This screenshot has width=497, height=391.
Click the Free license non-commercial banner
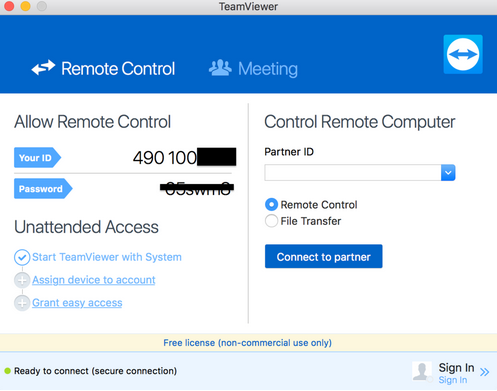[x=248, y=343]
